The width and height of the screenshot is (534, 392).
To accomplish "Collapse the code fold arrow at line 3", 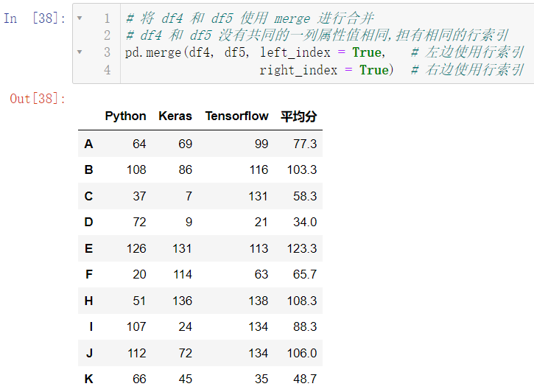I will click(80, 52).
